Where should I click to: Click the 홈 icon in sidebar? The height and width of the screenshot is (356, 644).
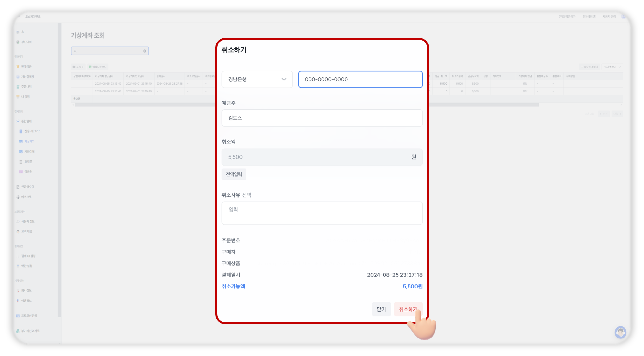point(18,32)
